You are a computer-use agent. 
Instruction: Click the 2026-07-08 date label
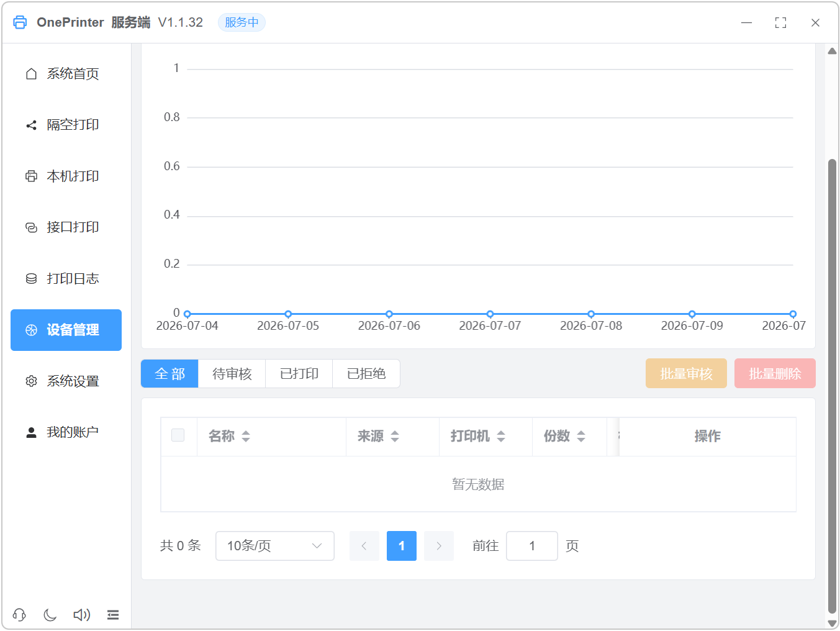click(591, 326)
